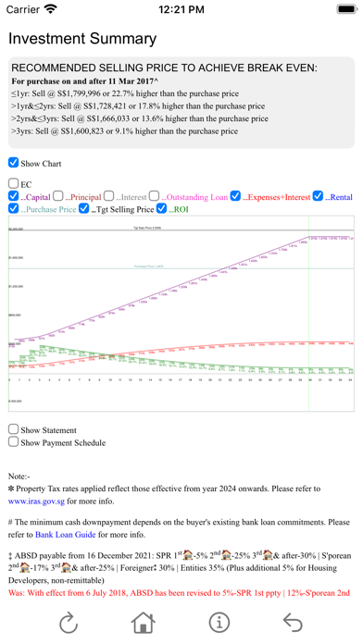This screenshot has width=363, height=644.
Task: Turn off Expenses+Interest checkbox
Action: (235, 196)
